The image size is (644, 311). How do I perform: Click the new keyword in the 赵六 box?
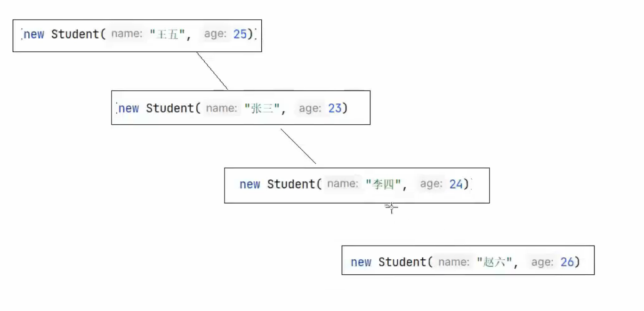click(361, 262)
